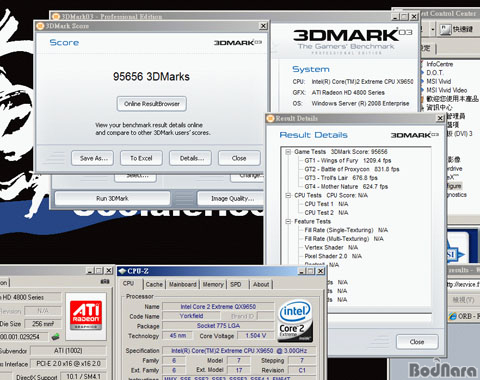The height and width of the screenshot is (380, 480).
Task: Click Close in 3DMark Score dialog
Action: [x=239, y=158]
